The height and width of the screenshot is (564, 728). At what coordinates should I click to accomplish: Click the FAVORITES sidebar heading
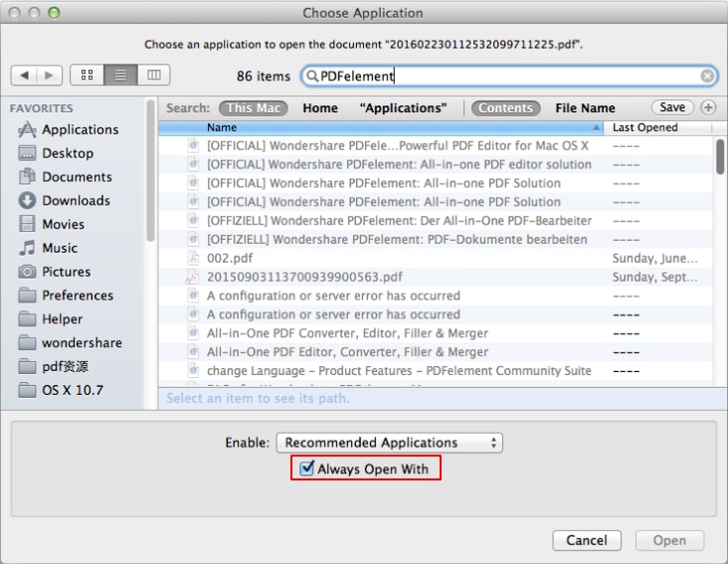tap(42, 108)
